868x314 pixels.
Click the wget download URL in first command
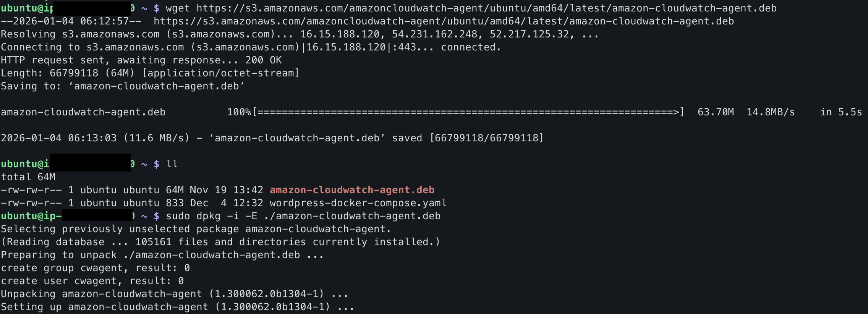[x=486, y=8]
